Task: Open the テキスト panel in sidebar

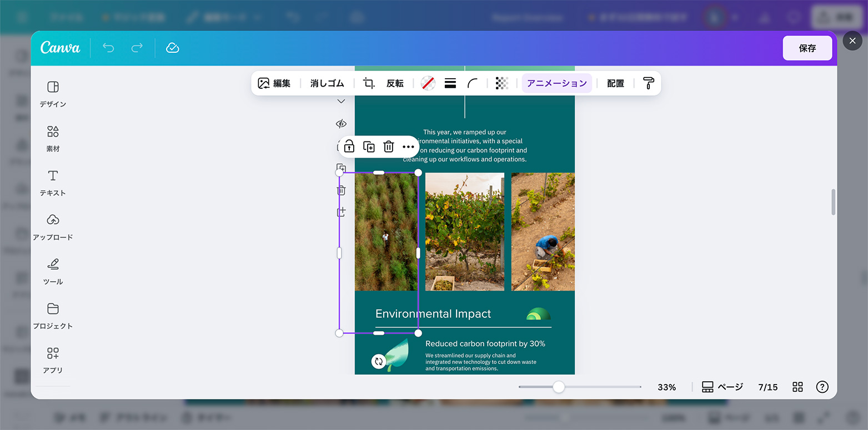Action: click(x=53, y=183)
